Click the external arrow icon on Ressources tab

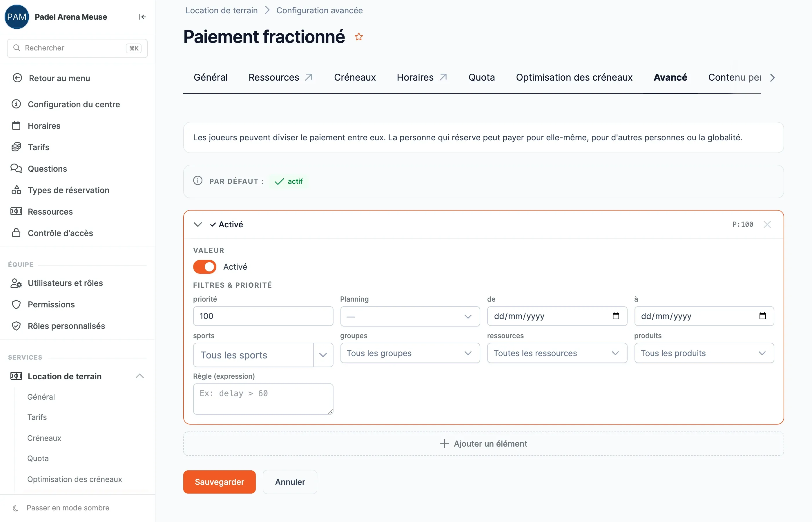[x=309, y=77]
